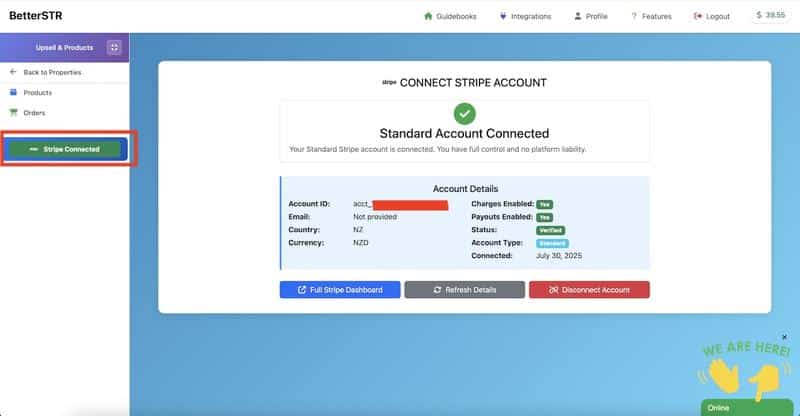Image resolution: width=800 pixels, height=416 pixels.
Task: Click the back arrow icon in sidebar
Action: (13, 72)
